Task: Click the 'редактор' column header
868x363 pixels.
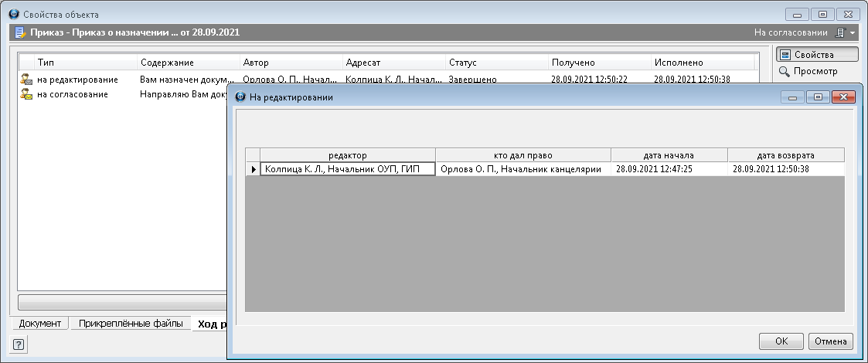Action: (x=347, y=154)
